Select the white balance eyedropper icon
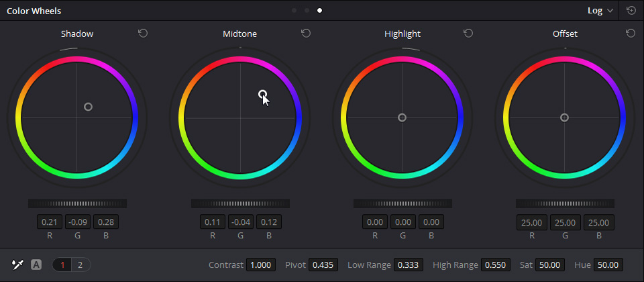 click(17, 265)
